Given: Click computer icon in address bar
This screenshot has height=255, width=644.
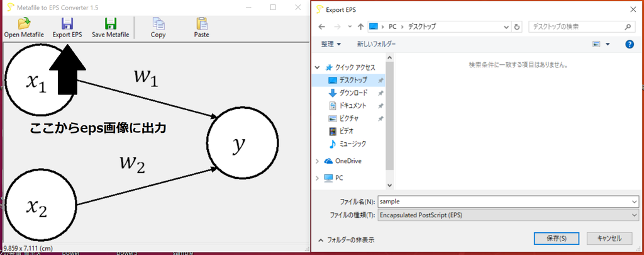Looking at the screenshot, I should pos(374,26).
